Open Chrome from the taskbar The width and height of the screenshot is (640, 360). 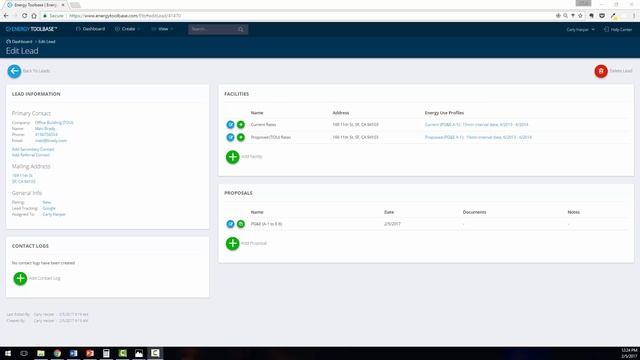pyautogui.click(x=57, y=353)
